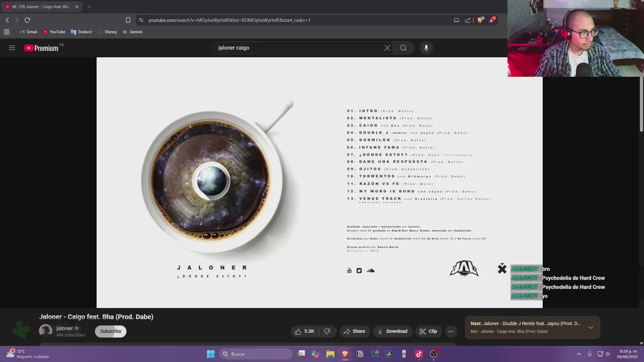The height and width of the screenshot is (362, 644).
Task: Clear the search box with the X icon
Action: point(387,48)
